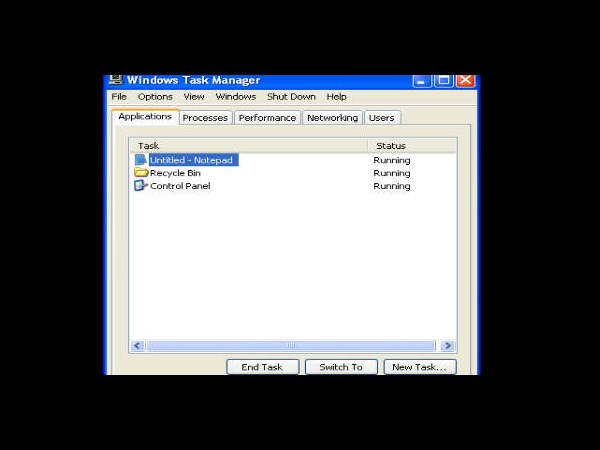Image resolution: width=600 pixels, height=450 pixels.
Task: Switch to the Performance tab
Action: (x=267, y=118)
